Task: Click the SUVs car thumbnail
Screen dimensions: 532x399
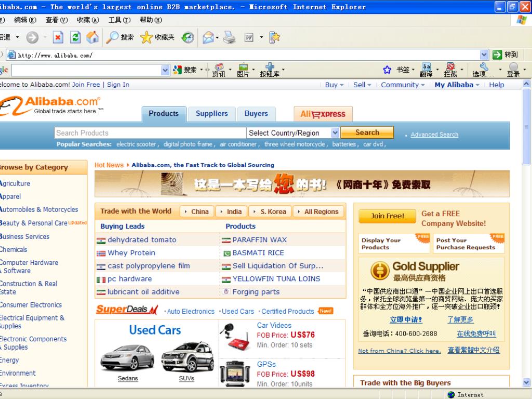Action: tap(187, 357)
